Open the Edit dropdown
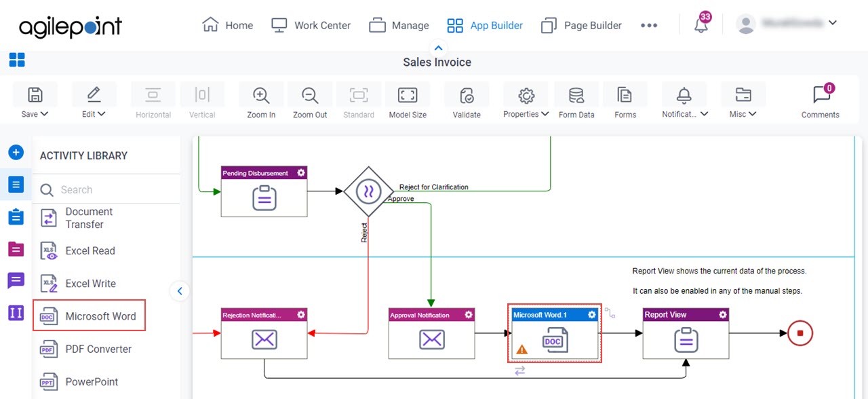868x399 pixels. pos(94,101)
